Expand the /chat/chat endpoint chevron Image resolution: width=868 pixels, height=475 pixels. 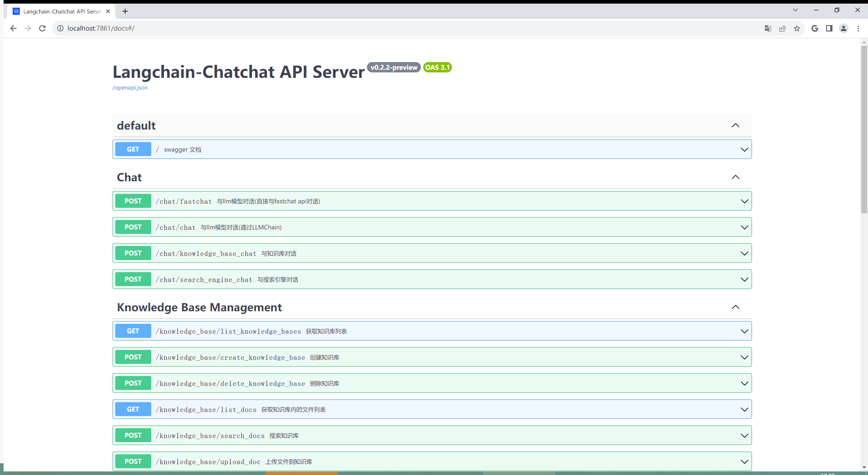click(x=745, y=227)
